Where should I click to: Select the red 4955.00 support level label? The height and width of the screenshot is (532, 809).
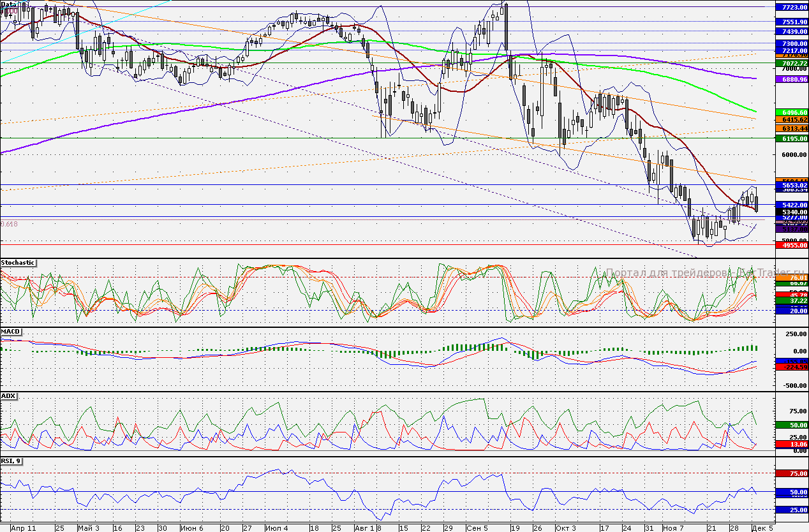(x=790, y=244)
